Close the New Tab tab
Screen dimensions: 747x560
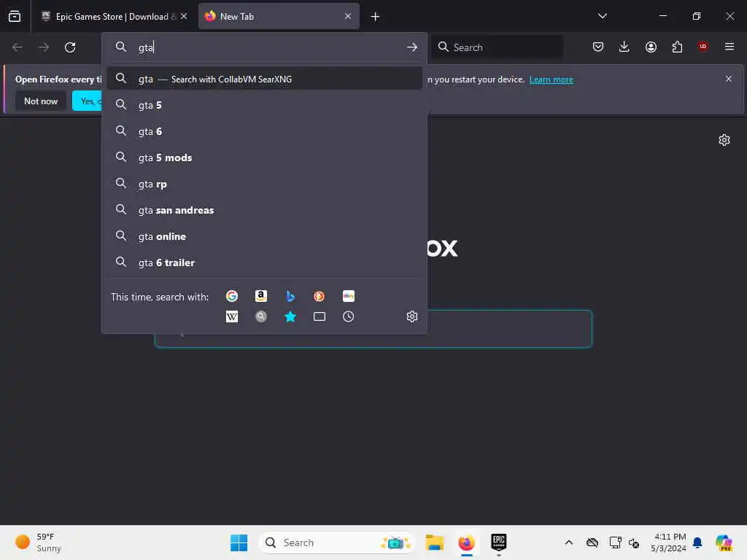click(x=348, y=16)
